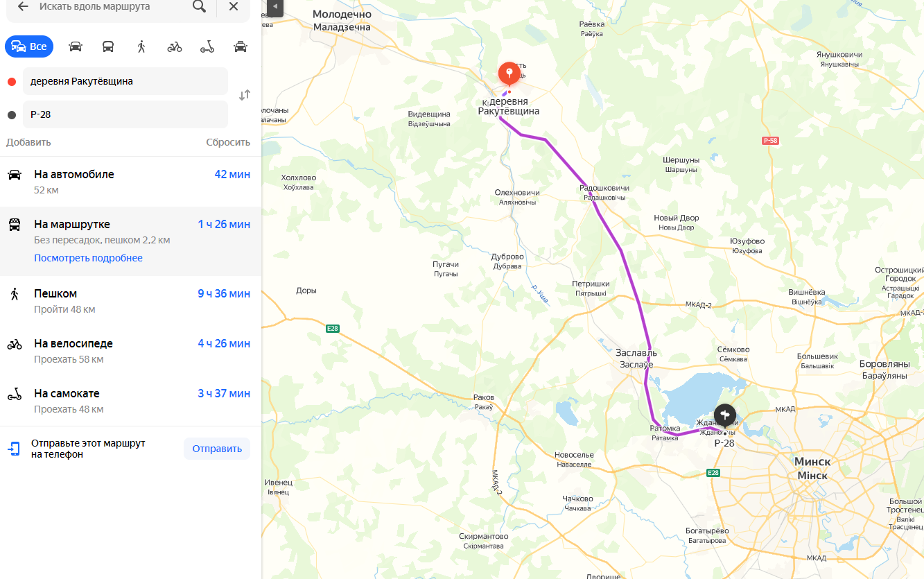This screenshot has width=924, height=579.
Task: Edit the 'деревня Ракутёвщина' start field
Action: point(125,81)
